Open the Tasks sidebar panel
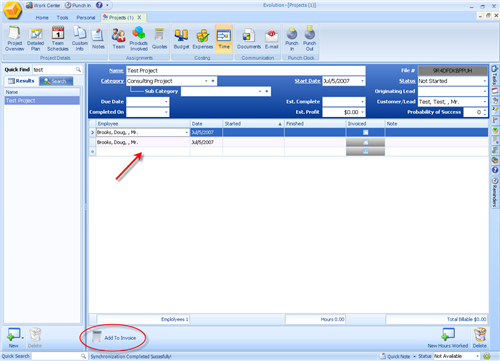The height and width of the screenshot is (361, 500). 495,75
